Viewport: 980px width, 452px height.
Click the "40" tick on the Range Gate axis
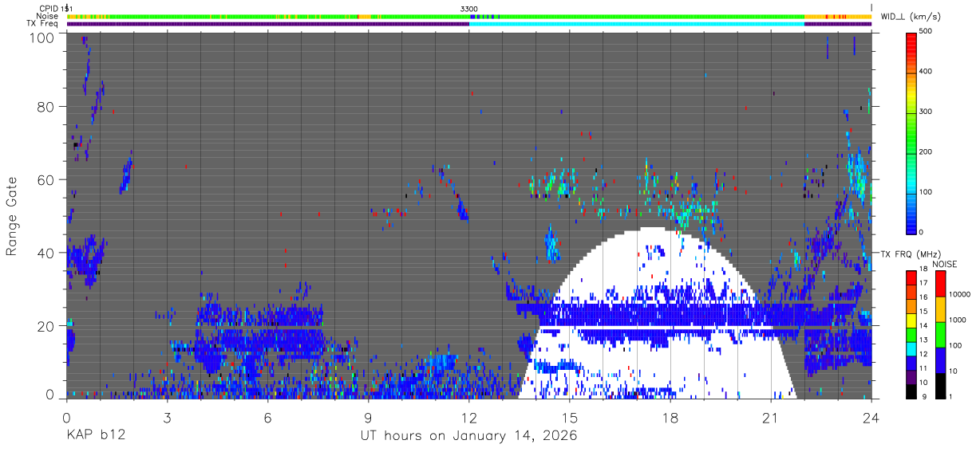[47, 253]
